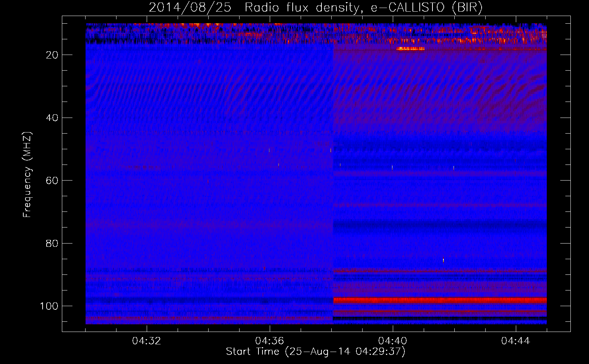Click the 'Frequency (MHZ)' axis label

tap(27, 175)
